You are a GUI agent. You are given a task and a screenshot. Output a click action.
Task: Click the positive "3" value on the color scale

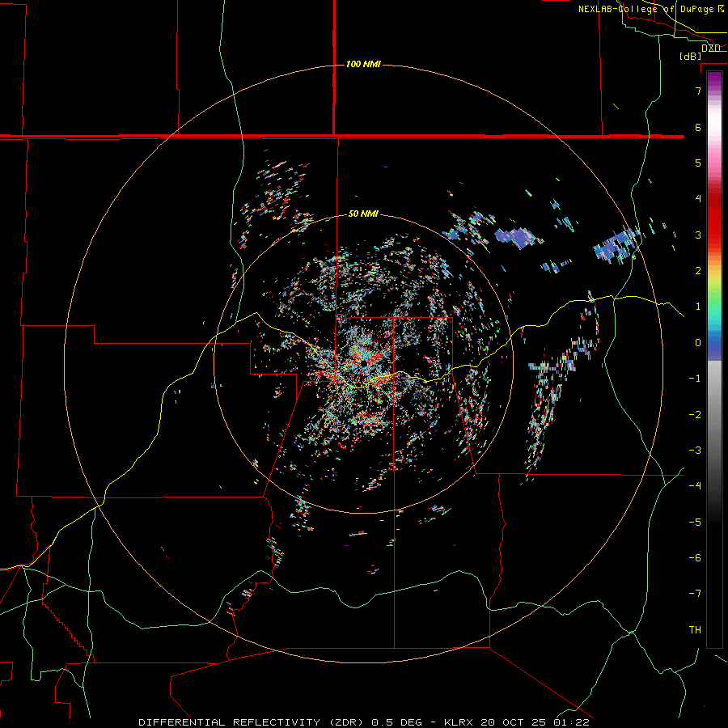coord(698,235)
